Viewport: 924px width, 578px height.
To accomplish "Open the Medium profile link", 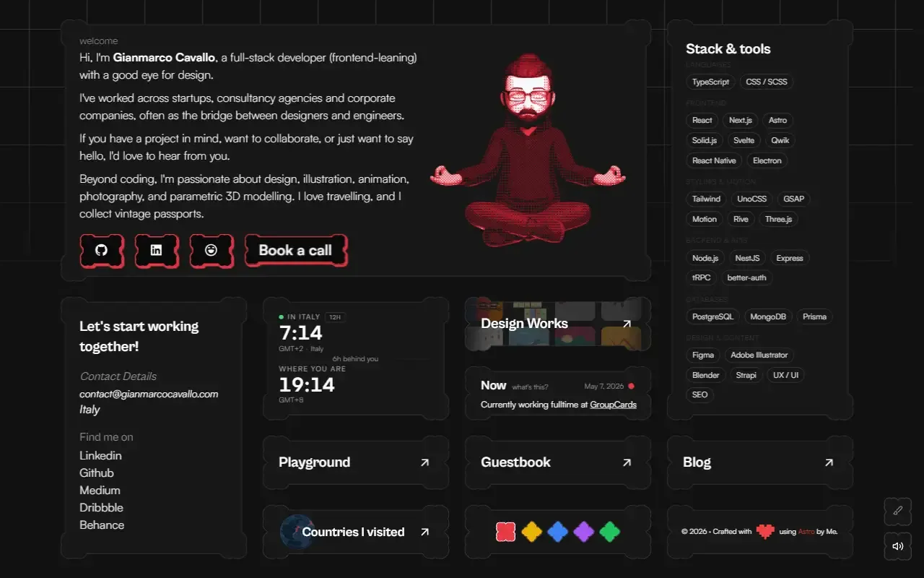I will pos(100,491).
